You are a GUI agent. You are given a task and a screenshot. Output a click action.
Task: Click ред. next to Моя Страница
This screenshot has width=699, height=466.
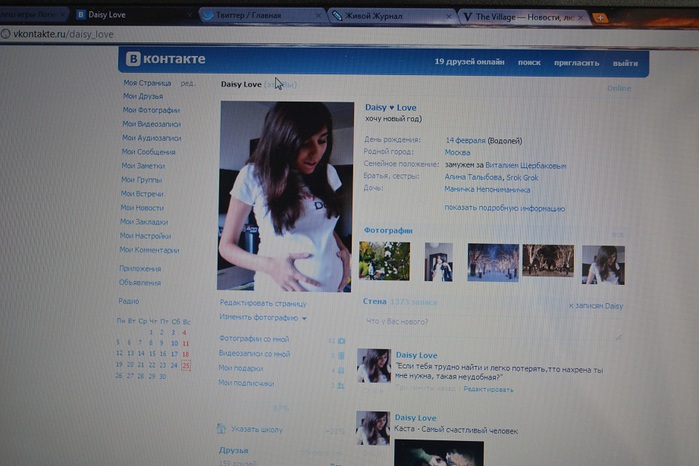pos(188,83)
